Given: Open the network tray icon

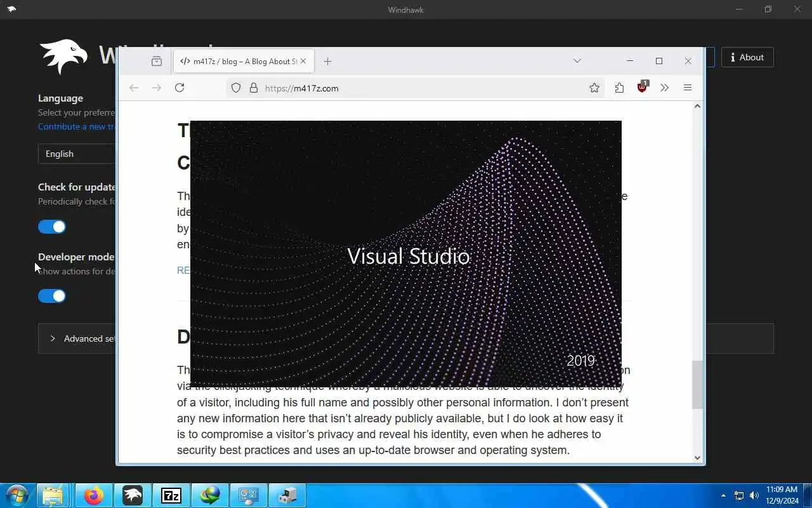Looking at the screenshot, I should point(739,495).
